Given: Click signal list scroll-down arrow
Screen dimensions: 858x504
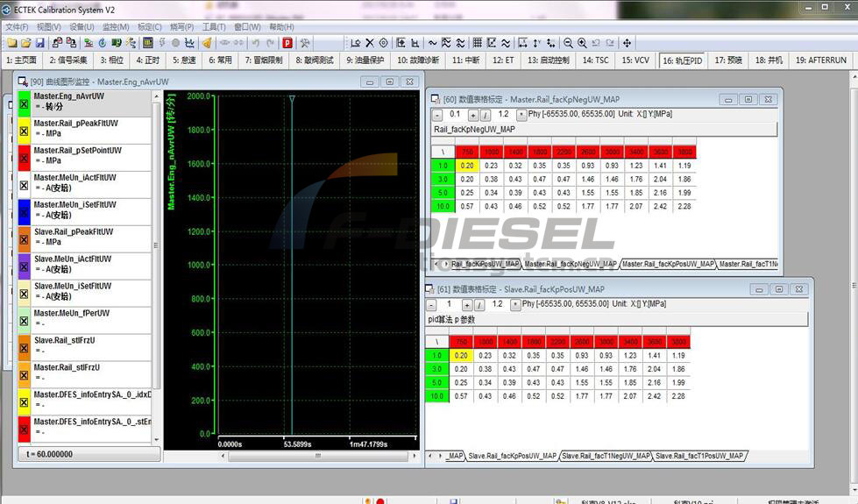Looking at the screenshot, I should coord(157,439).
